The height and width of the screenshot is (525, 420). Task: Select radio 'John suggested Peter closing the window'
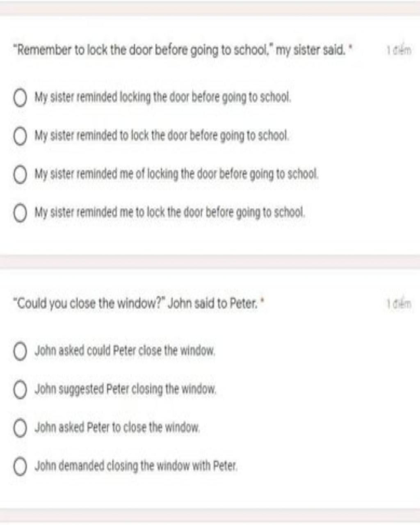20,390
